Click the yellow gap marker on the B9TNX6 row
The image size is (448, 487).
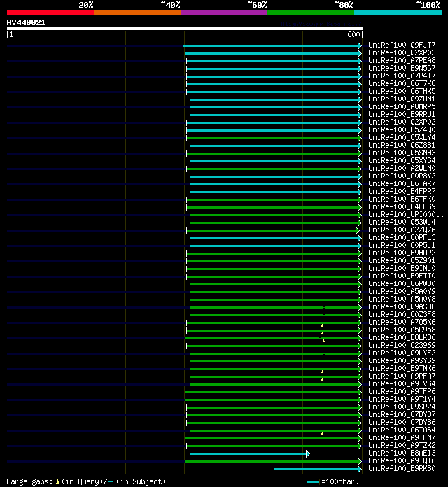322,372
